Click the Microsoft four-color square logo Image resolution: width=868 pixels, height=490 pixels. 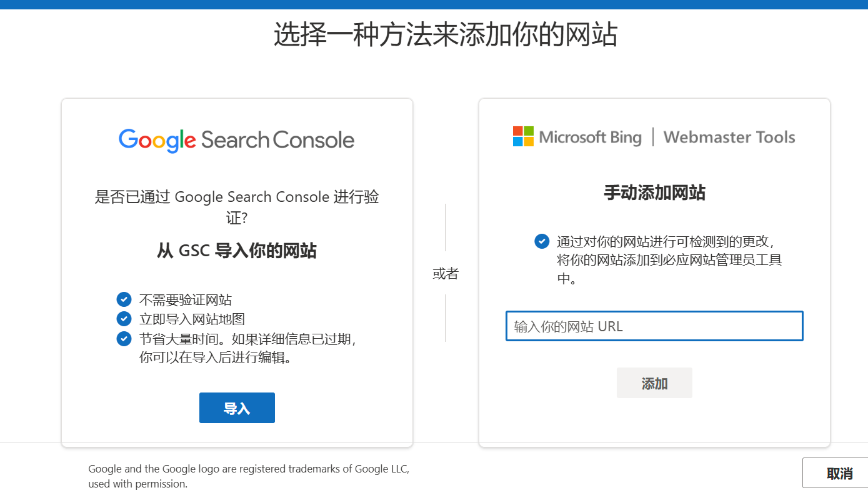point(523,136)
